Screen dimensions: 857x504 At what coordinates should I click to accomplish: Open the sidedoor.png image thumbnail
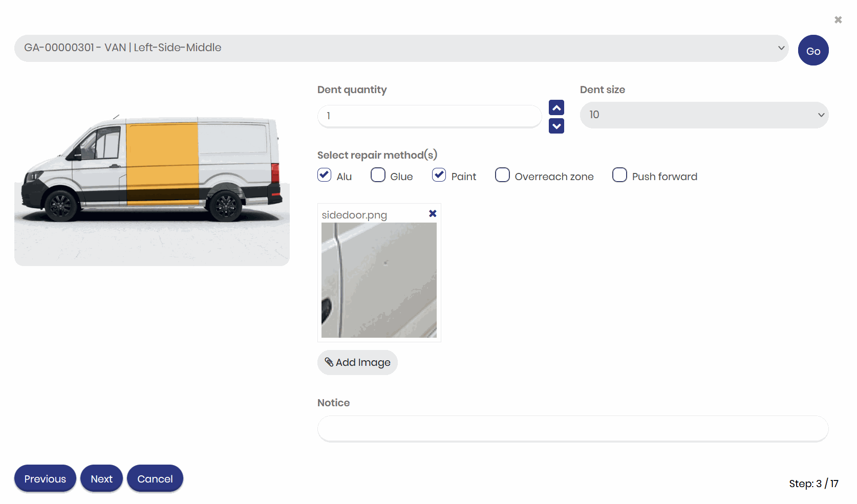click(x=379, y=280)
